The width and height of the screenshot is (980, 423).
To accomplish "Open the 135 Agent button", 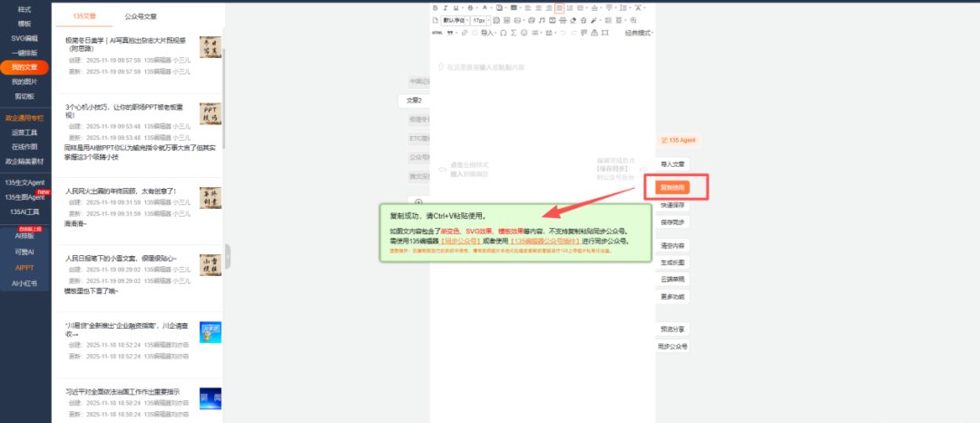I will tap(678, 140).
